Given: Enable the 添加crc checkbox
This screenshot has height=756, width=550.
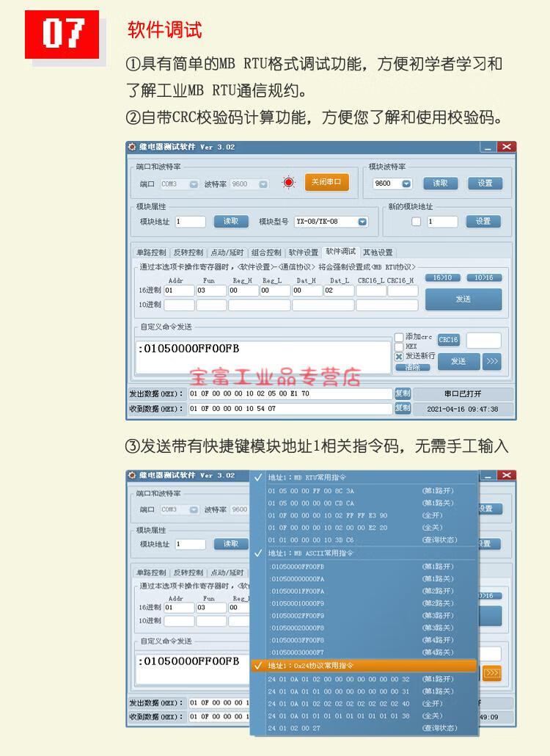Looking at the screenshot, I should pyautogui.click(x=400, y=337).
